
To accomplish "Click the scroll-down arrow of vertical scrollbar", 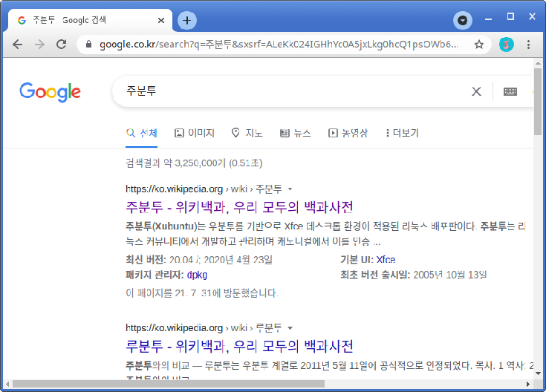I will pos(538,373).
